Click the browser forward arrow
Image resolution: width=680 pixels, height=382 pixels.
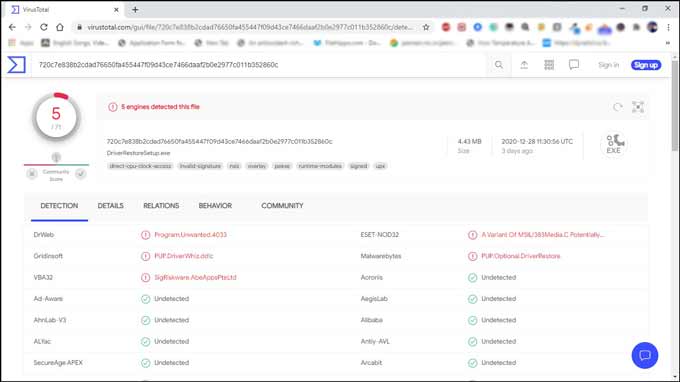pyautogui.click(x=28, y=27)
